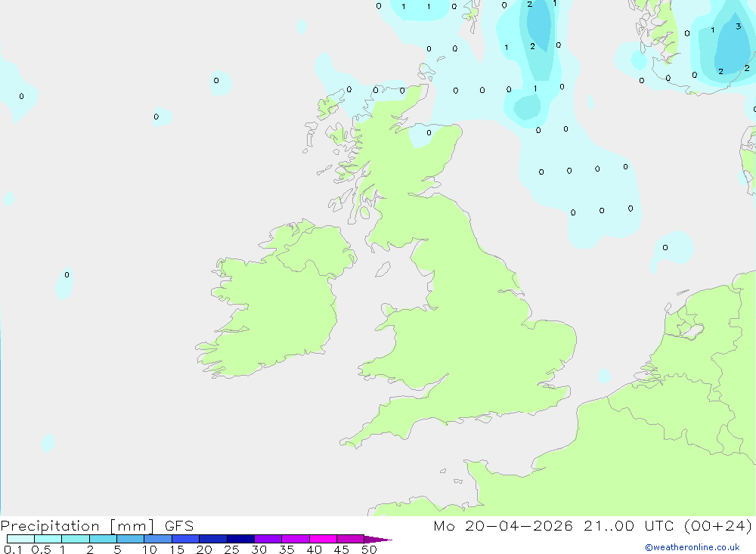Select the 35–40 mm legend color swatch

tap(296, 539)
